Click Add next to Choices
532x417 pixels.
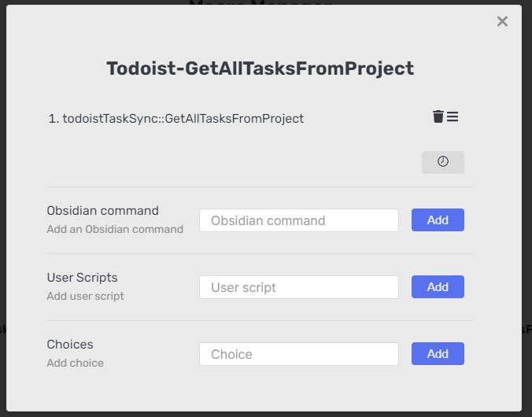click(x=438, y=354)
